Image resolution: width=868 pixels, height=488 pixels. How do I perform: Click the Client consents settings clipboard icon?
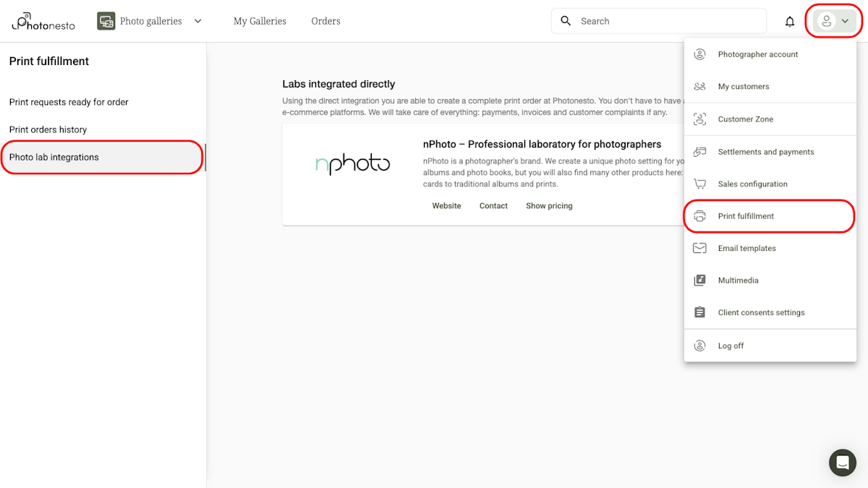point(699,312)
